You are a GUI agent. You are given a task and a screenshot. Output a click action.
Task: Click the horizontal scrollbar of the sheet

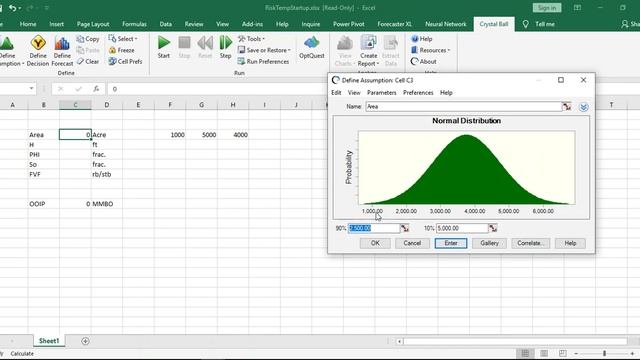tap(515, 341)
